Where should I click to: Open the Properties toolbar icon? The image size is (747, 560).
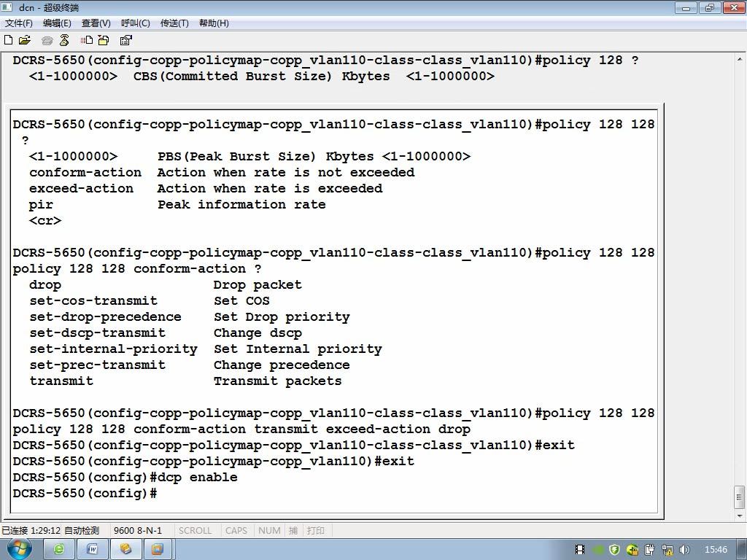point(125,41)
